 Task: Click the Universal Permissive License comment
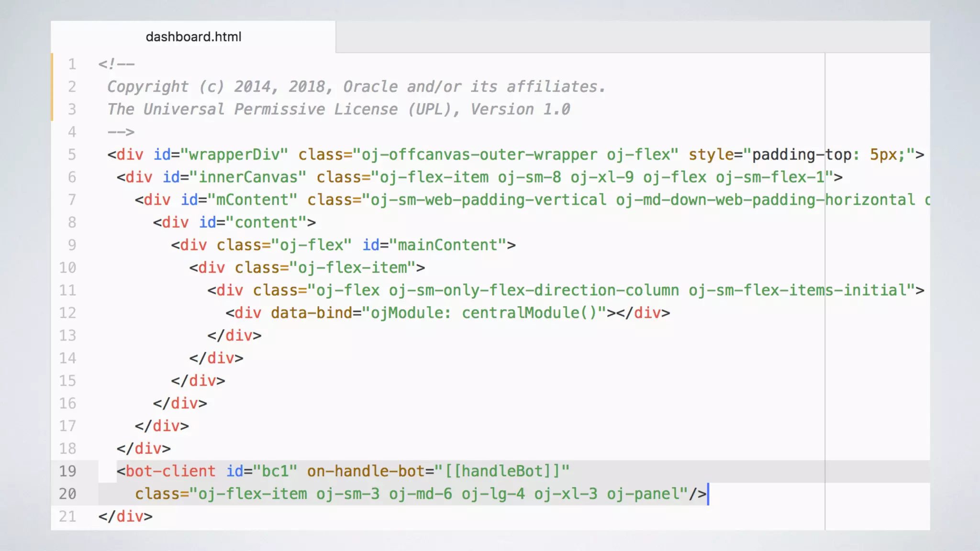click(270, 110)
